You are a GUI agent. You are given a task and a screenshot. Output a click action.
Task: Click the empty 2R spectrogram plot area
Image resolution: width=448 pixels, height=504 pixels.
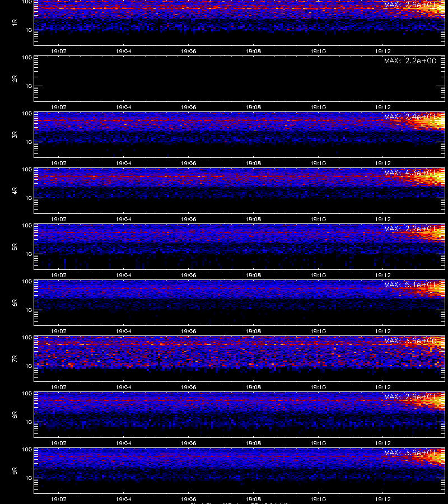pos(240,79)
